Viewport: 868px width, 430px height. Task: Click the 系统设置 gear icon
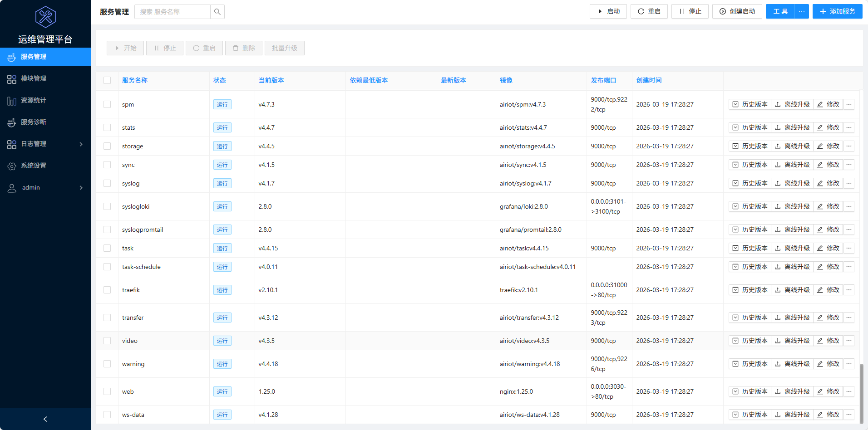[12, 166]
